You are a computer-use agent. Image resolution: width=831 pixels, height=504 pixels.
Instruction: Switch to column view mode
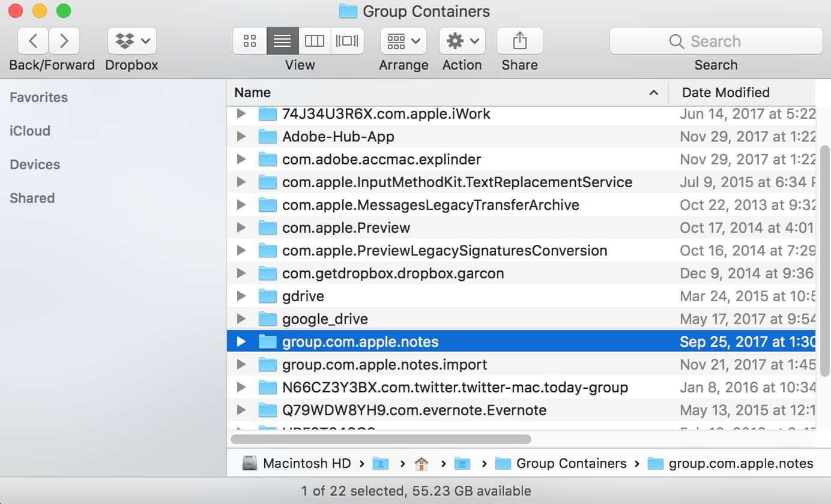click(315, 41)
